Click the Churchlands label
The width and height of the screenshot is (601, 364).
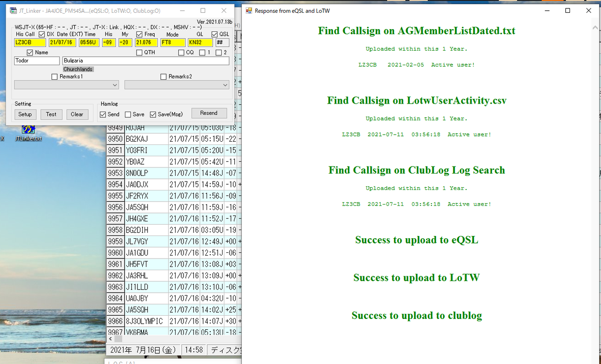tap(78, 69)
